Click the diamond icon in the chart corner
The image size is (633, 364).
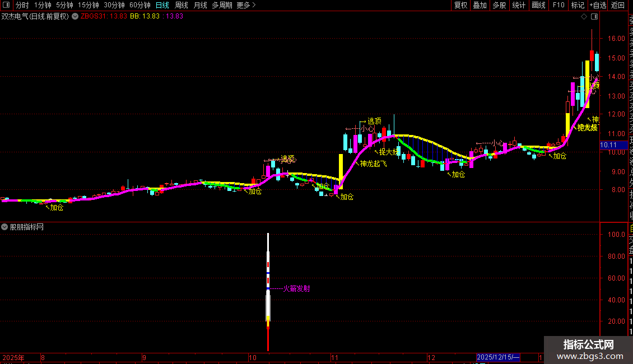584,17
